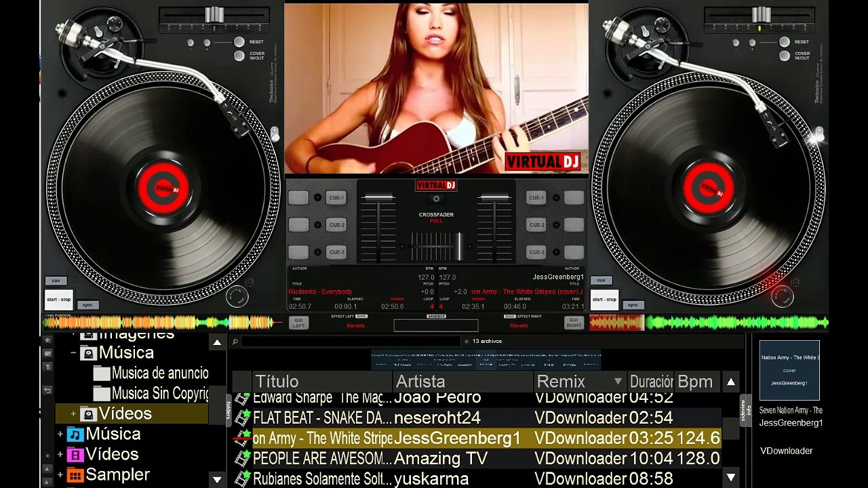
Task: Toggle left deck COVER IN/OUT
Action: 239,54
